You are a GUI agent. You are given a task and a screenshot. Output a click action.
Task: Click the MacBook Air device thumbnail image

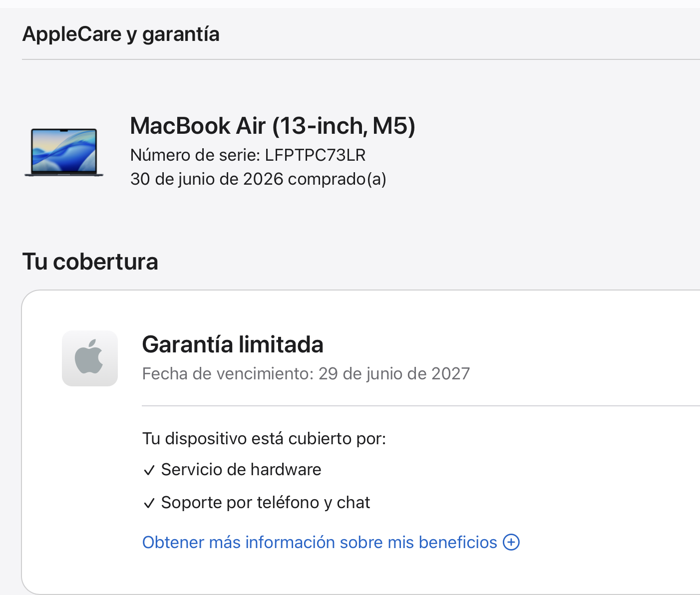pos(64,152)
